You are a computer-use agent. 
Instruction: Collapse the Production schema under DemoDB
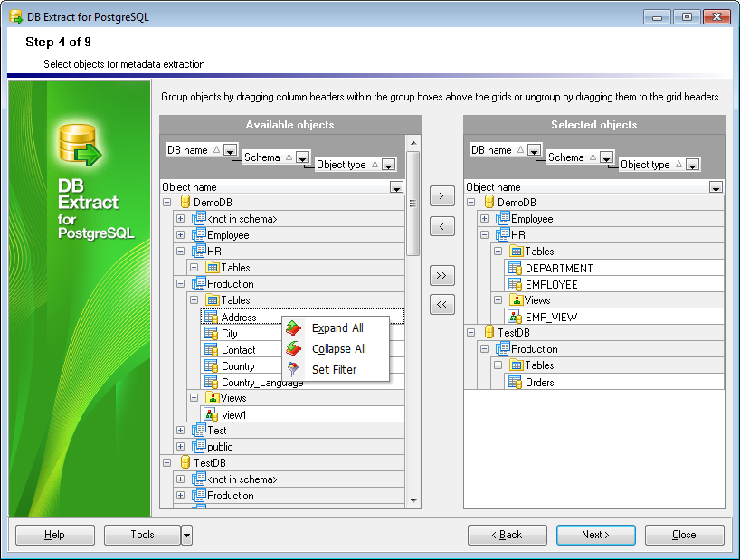(180, 283)
